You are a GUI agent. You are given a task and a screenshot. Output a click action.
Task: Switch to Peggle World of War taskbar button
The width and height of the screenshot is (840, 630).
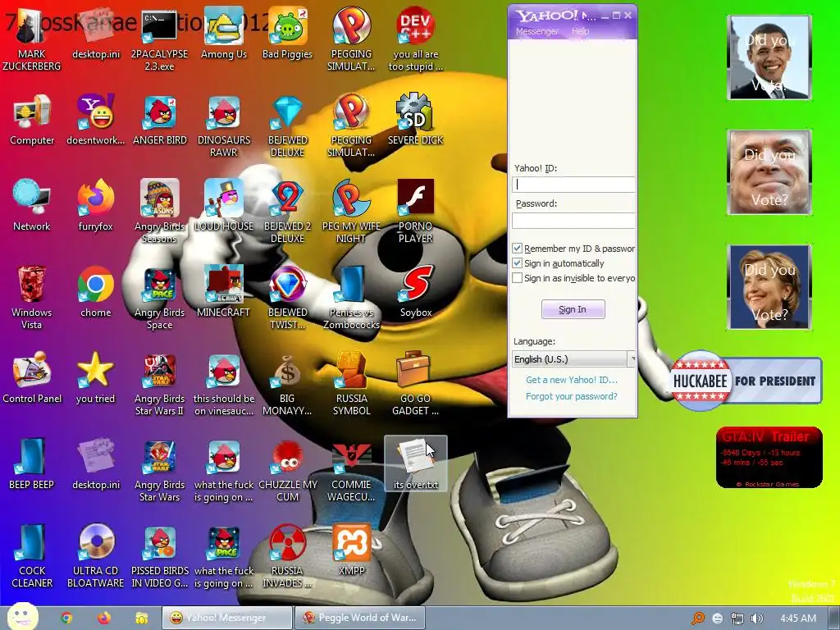click(360, 618)
